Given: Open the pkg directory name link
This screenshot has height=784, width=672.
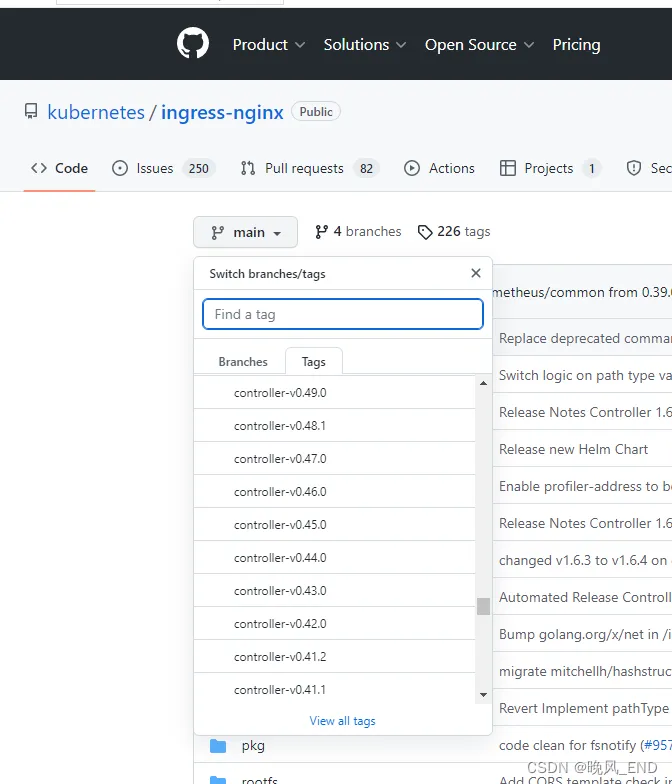Looking at the screenshot, I should pos(253,746).
